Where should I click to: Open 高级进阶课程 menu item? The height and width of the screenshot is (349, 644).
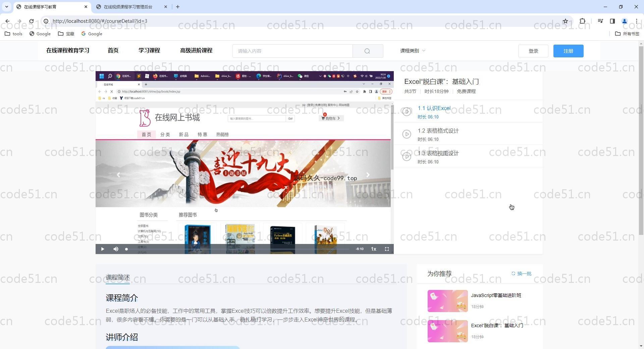point(196,50)
